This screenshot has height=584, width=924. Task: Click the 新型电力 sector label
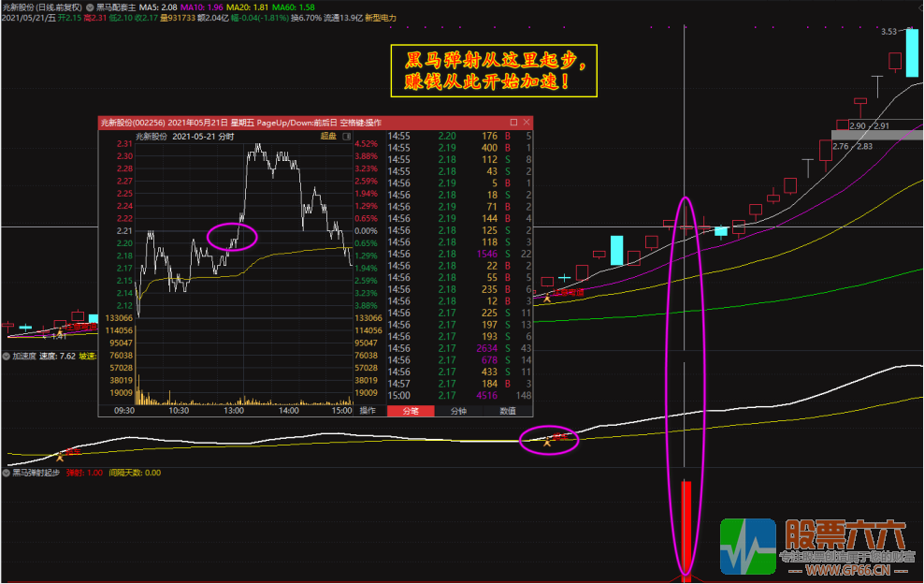tap(381, 18)
